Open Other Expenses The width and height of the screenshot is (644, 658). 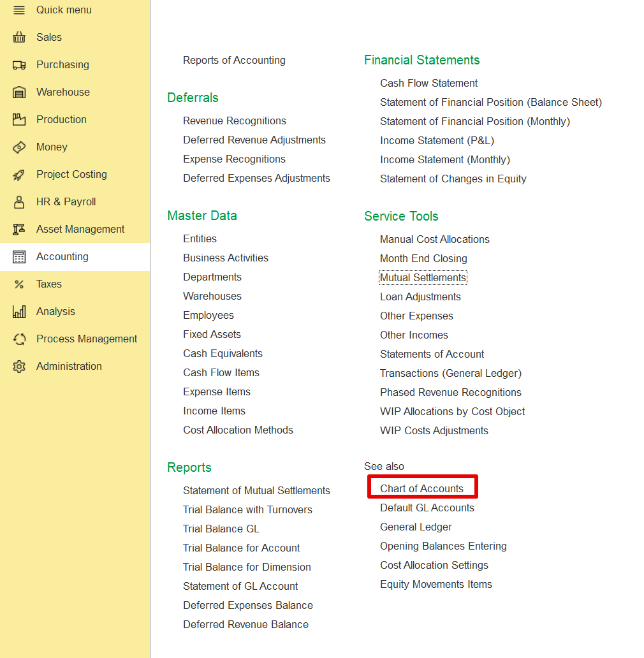click(x=416, y=316)
